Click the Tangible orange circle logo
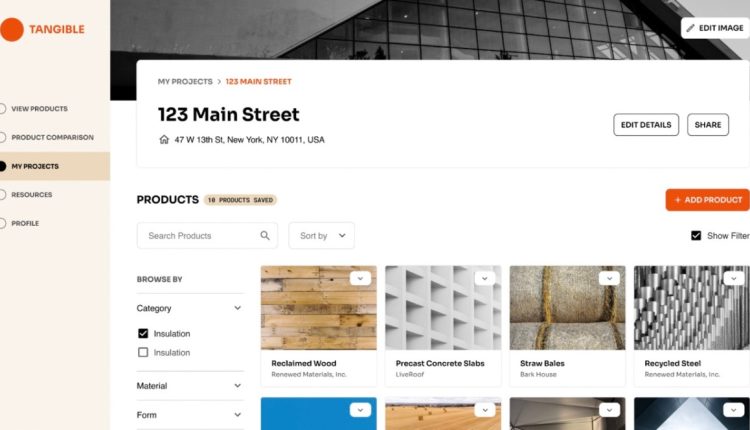Viewport: 750px width, 430px height. tap(11, 30)
